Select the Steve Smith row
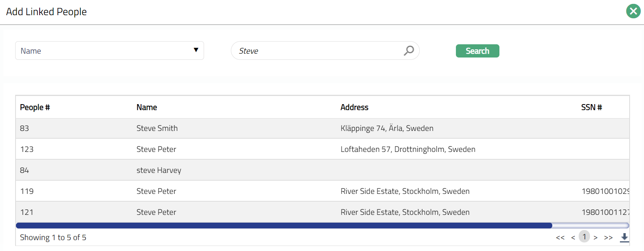This screenshot has height=251, width=644. point(157,128)
